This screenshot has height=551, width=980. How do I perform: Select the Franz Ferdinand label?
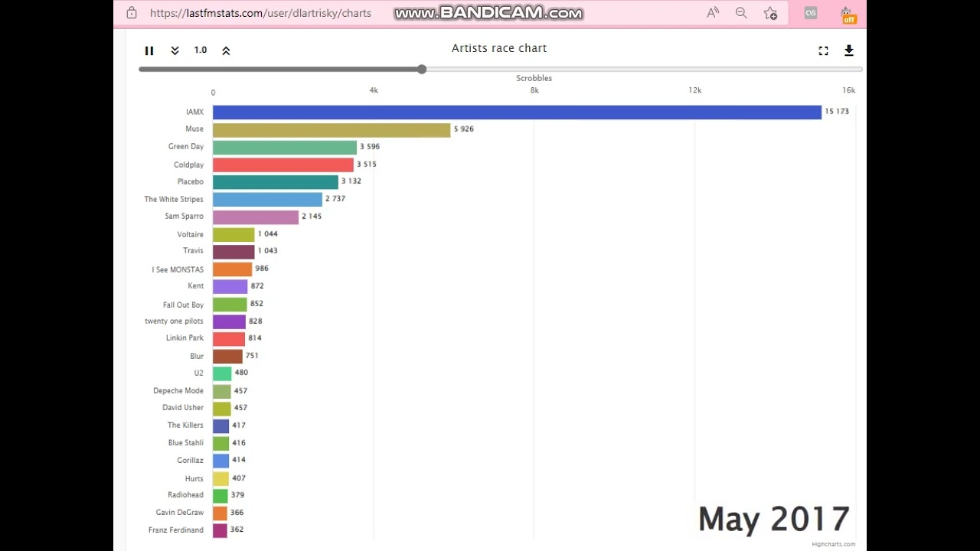pos(176,530)
